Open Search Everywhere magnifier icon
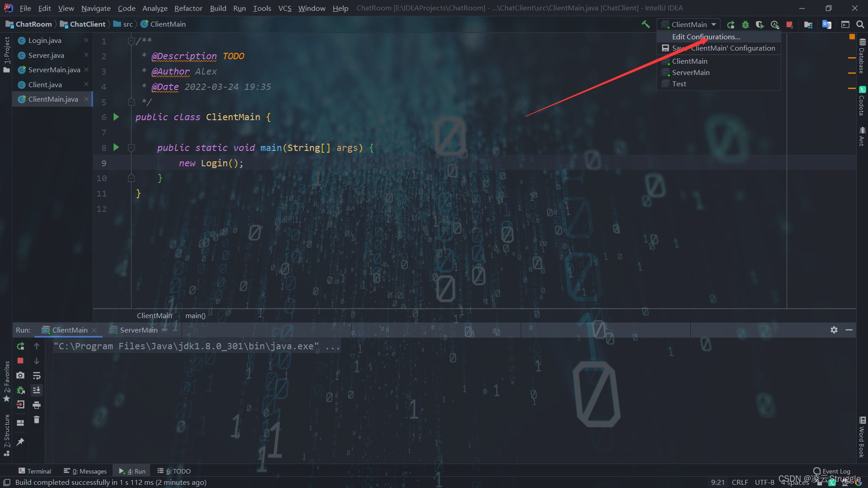Viewport: 868px width, 488px height. coord(860,24)
